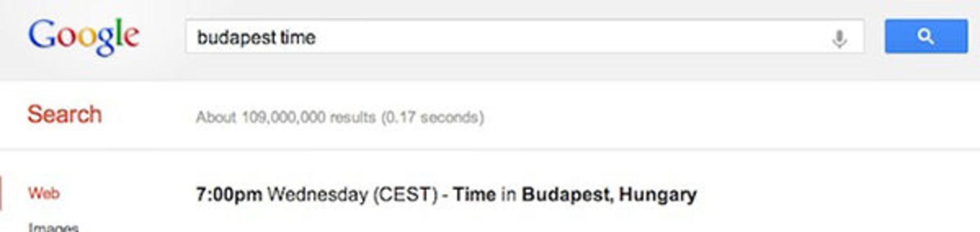Click the lowercase "in" within the result line
This screenshot has width=980, height=232.
[508, 195]
